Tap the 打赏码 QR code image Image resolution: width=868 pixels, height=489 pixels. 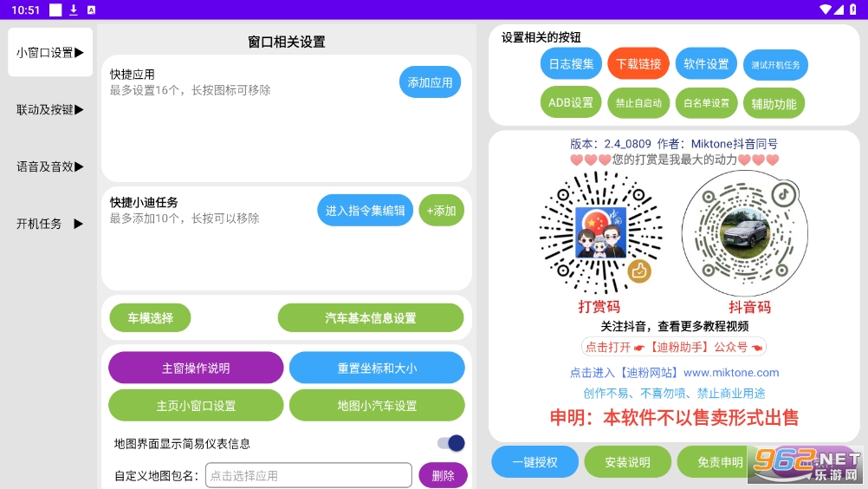(600, 232)
